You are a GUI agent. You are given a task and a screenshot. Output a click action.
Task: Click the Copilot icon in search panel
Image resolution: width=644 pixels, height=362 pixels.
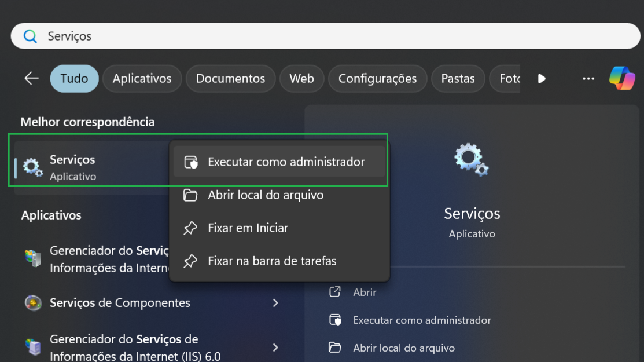pyautogui.click(x=622, y=78)
